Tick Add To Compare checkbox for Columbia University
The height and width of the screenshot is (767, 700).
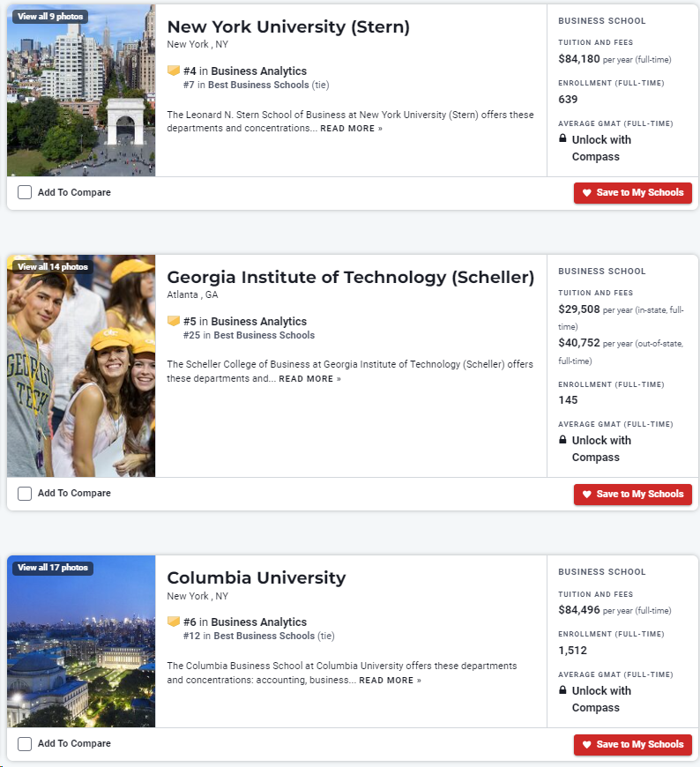pyautogui.click(x=25, y=743)
